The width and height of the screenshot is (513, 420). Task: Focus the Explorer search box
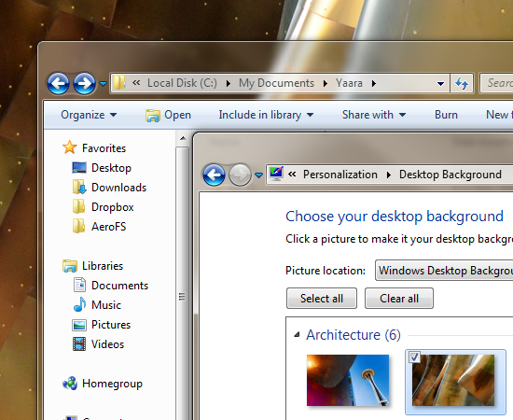pos(496,83)
